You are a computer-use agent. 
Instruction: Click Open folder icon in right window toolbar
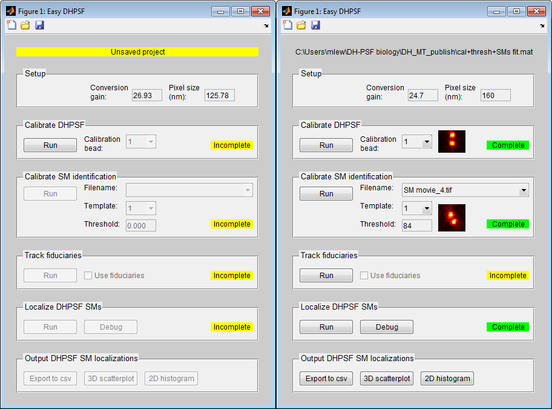point(301,25)
